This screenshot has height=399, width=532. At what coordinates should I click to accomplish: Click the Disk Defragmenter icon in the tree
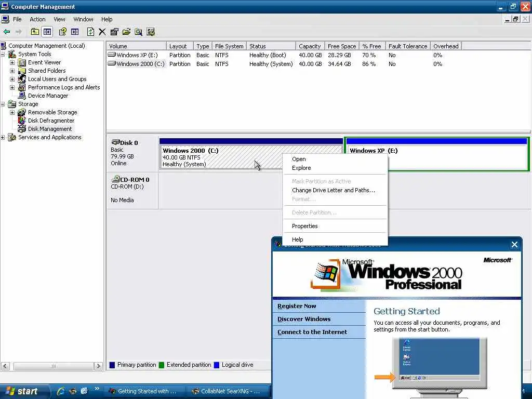click(x=22, y=121)
